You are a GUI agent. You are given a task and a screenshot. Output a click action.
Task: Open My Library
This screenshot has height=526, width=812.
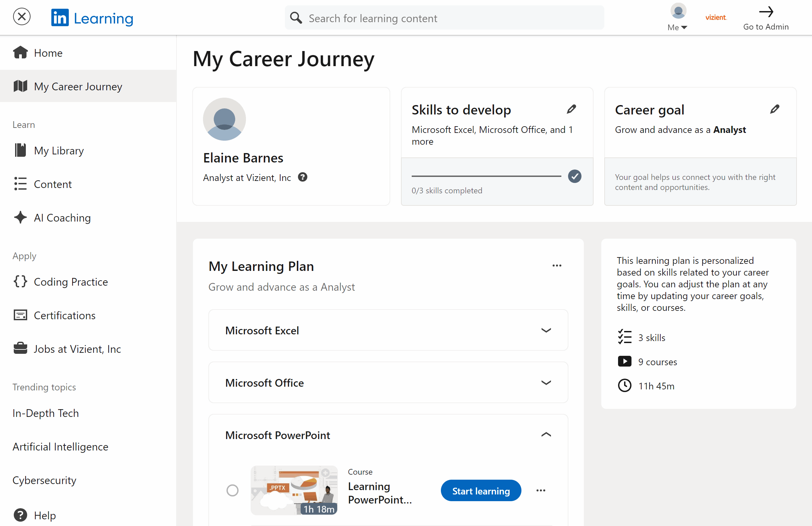coord(59,150)
